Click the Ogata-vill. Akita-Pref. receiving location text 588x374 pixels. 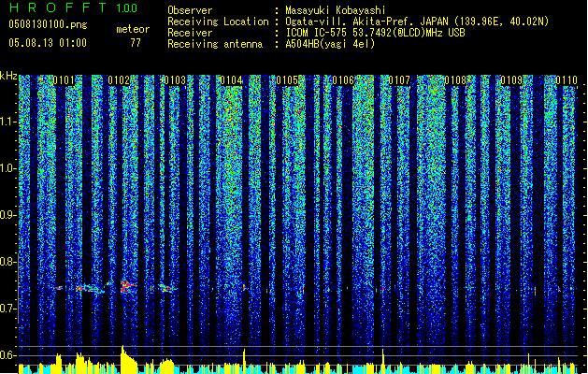[417, 22]
